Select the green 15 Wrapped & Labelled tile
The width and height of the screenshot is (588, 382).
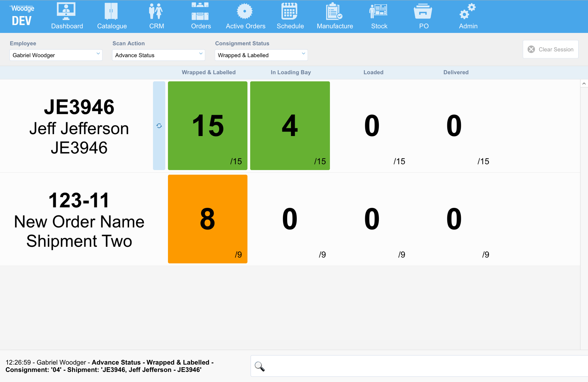point(208,126)
